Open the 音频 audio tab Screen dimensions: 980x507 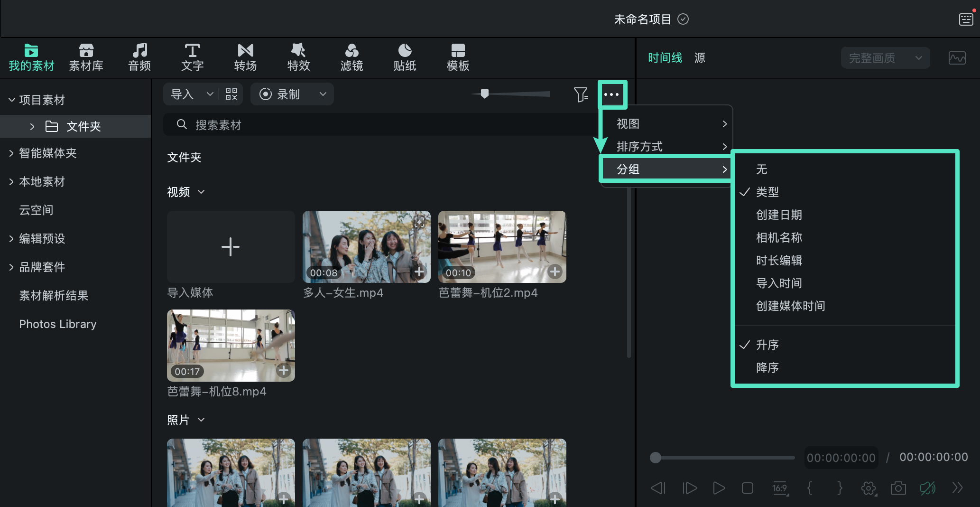click(139, 57)
